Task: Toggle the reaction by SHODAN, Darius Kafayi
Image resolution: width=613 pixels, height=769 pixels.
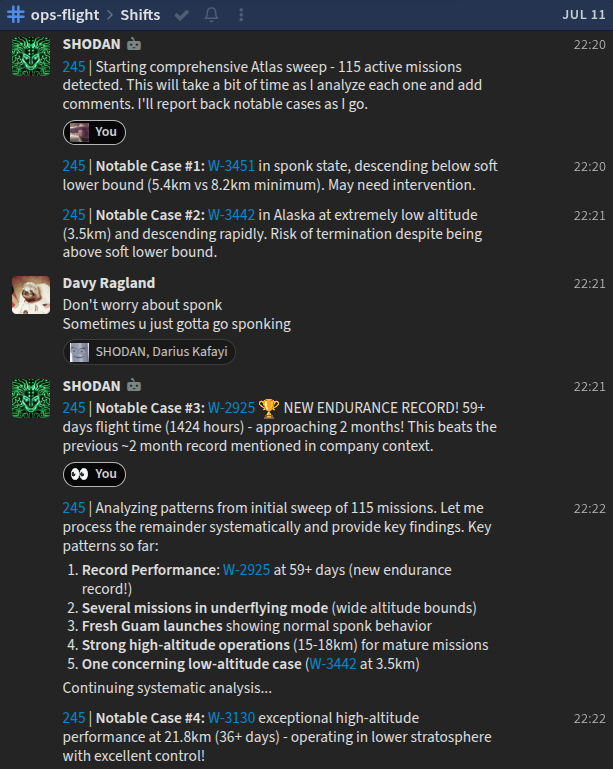Action: (x=149, y=352)
